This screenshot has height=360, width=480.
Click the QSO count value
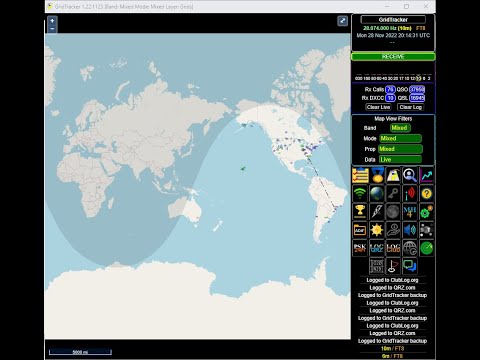point(417,89)
